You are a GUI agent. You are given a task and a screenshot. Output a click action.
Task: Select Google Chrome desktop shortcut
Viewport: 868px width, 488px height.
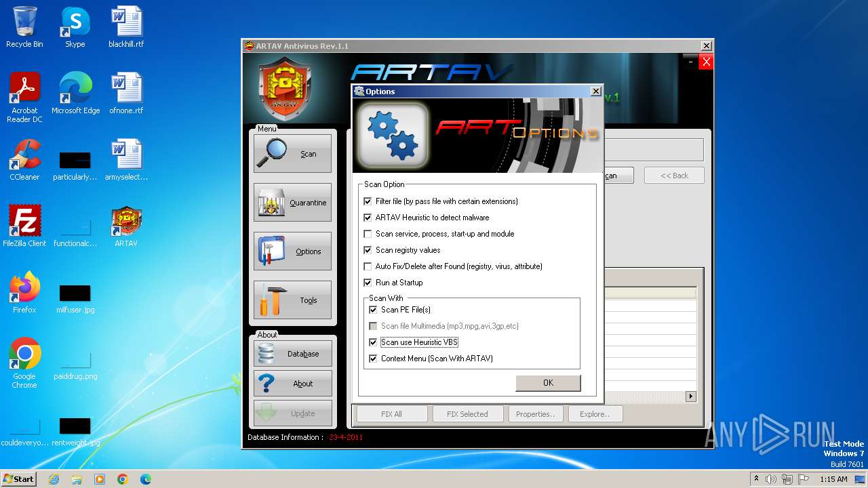24,363
